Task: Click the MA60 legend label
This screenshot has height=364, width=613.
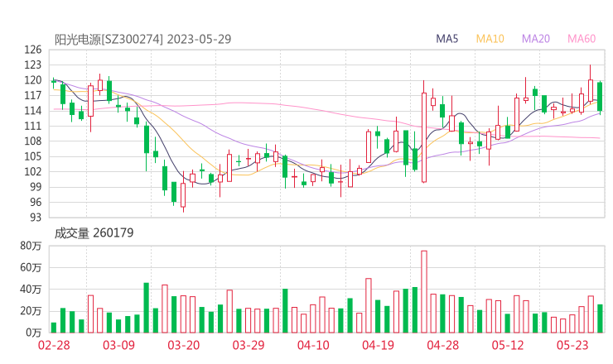Action: point(582,39)
